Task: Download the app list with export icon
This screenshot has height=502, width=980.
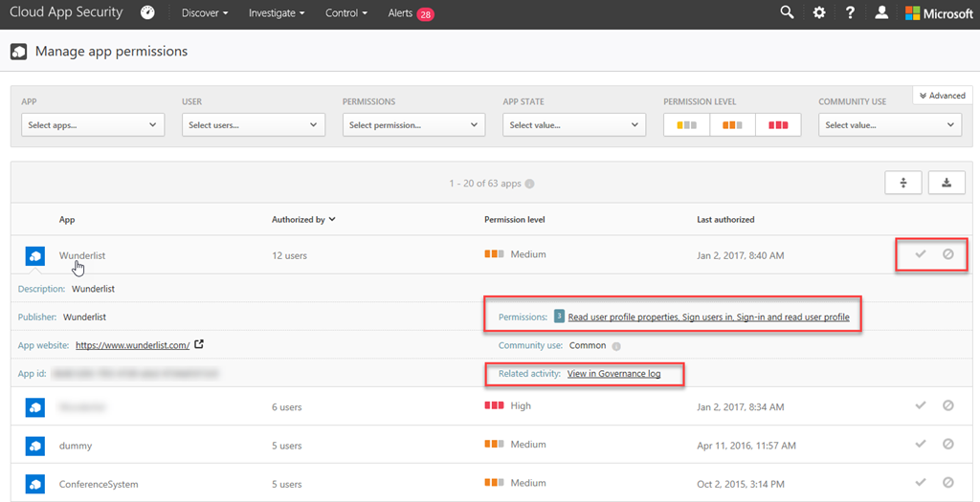Action: (x=947, y=184)
